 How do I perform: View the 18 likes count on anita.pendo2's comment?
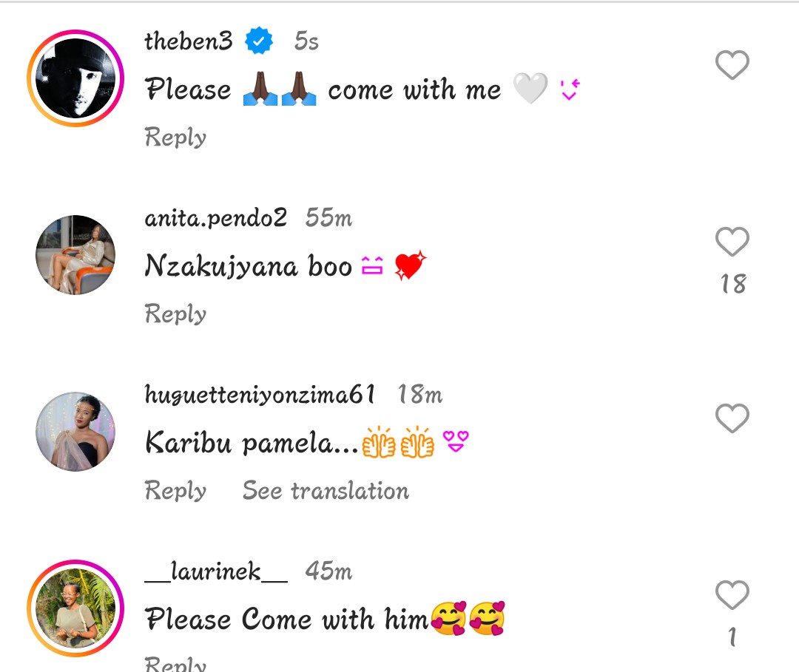coord(733,284)
